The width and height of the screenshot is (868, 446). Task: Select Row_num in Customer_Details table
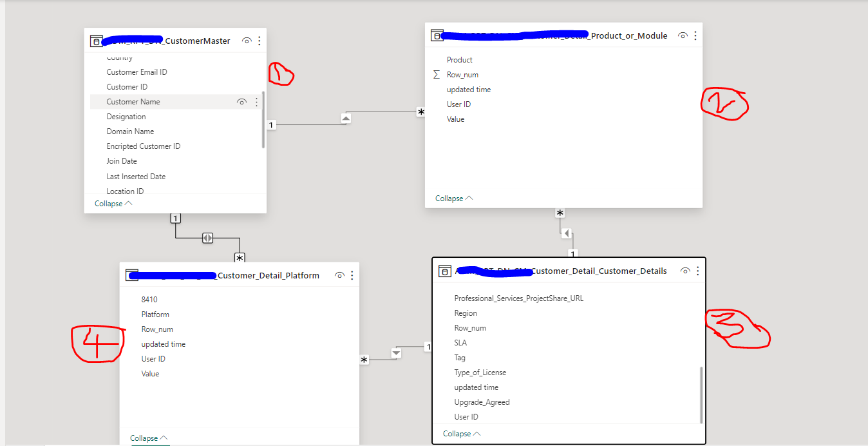pos(470,328)
